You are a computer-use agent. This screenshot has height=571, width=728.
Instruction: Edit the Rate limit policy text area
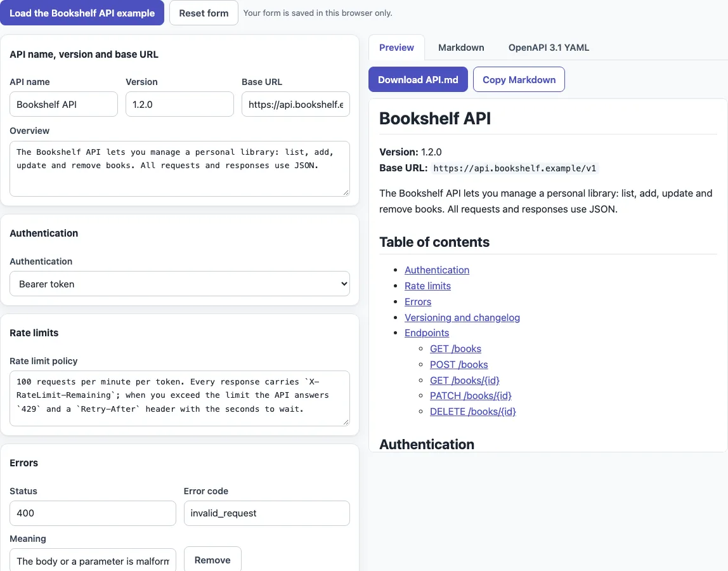pos(179,398)
